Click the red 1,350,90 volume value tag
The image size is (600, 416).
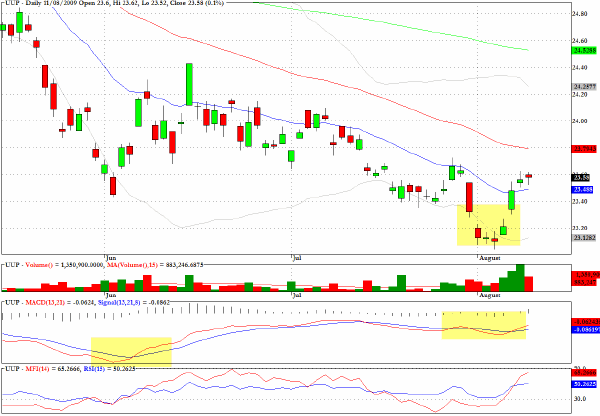pos(585,275)
